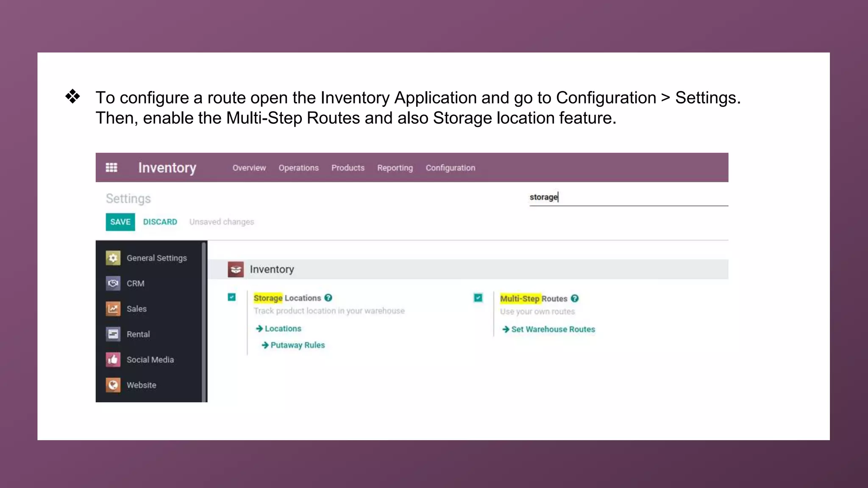Click the General Settings gear icon
The width and height of the screenshot is (868, 488).
tap(113, 258)
